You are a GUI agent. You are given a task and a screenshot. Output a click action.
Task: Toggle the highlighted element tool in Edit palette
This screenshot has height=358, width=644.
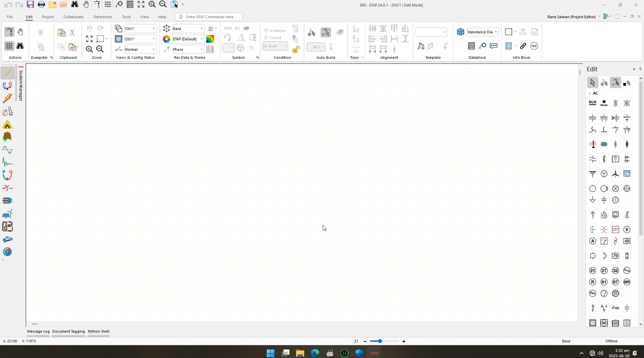tap(615, 83)
